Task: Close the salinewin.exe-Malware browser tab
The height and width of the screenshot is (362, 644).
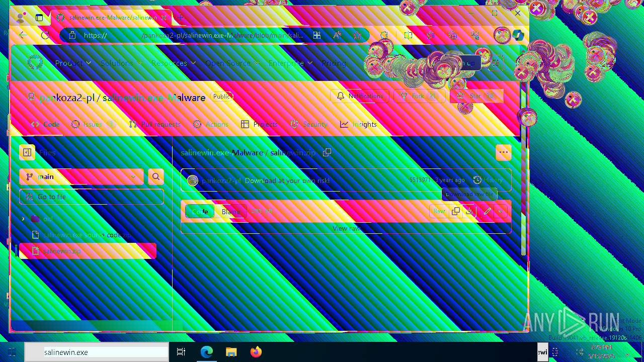Action: pyautogui.click(x=165, y=18)
